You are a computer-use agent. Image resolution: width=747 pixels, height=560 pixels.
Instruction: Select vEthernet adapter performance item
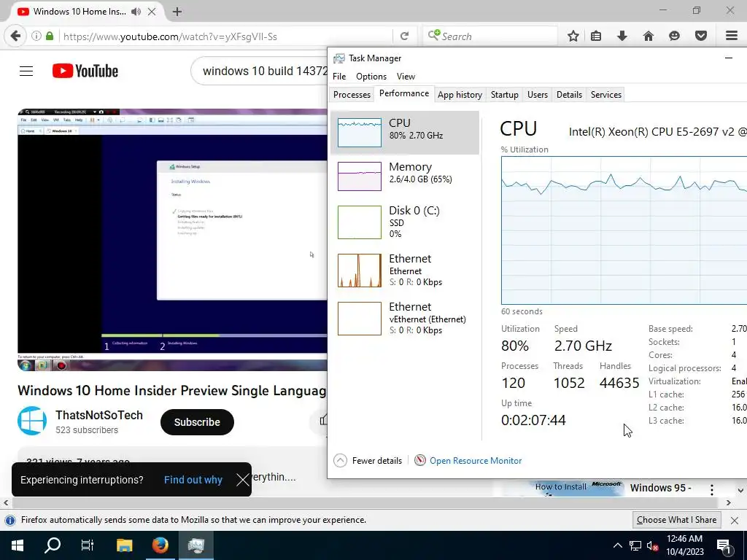pyautogui.click(x=404, y=319)
